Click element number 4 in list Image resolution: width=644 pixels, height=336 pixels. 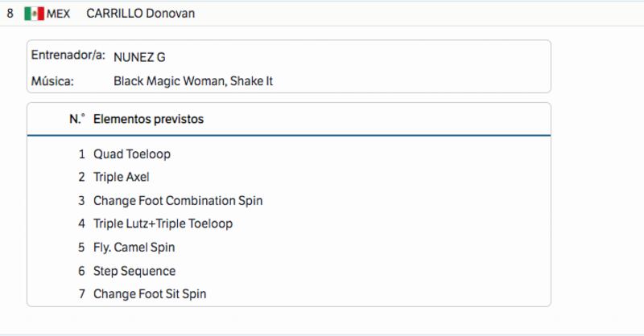[x=82, y=223]
